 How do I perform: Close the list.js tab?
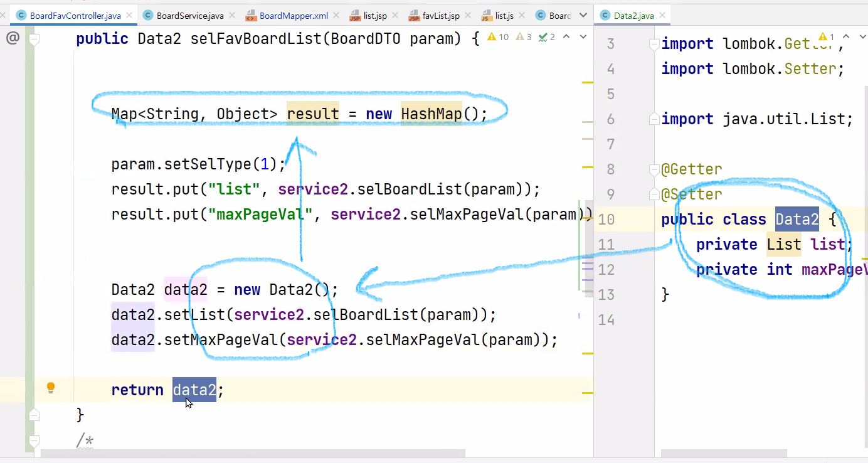click(522, 15)
